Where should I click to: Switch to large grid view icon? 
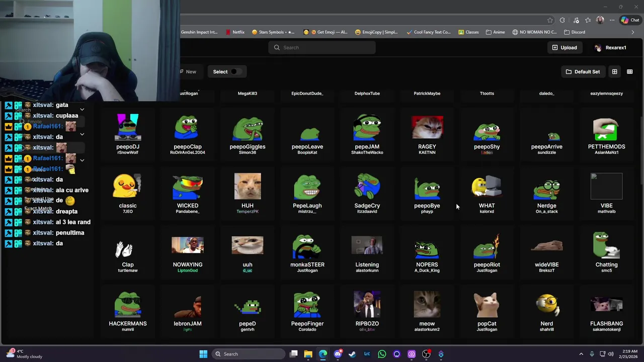pyautogui.click(x=615, y=71)
